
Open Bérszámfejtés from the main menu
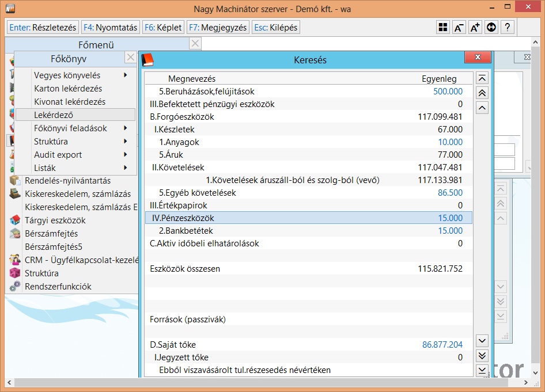pyautogui.click(x=51, y=234)
